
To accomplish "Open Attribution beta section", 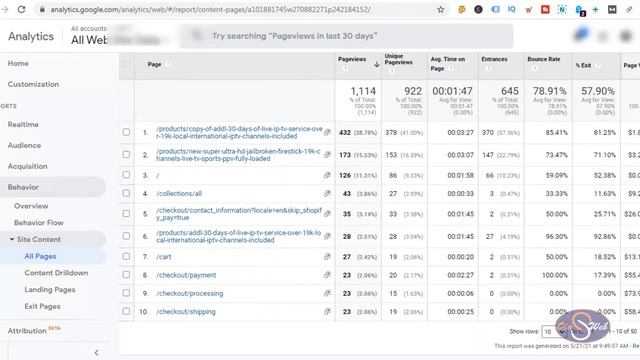I will click(27, 331).
